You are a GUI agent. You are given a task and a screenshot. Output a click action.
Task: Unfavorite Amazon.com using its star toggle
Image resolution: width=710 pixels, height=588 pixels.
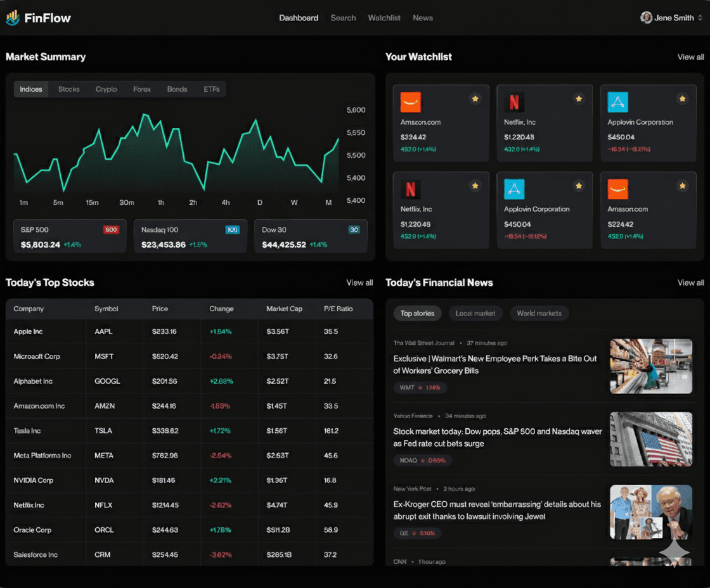pos(475,99)
